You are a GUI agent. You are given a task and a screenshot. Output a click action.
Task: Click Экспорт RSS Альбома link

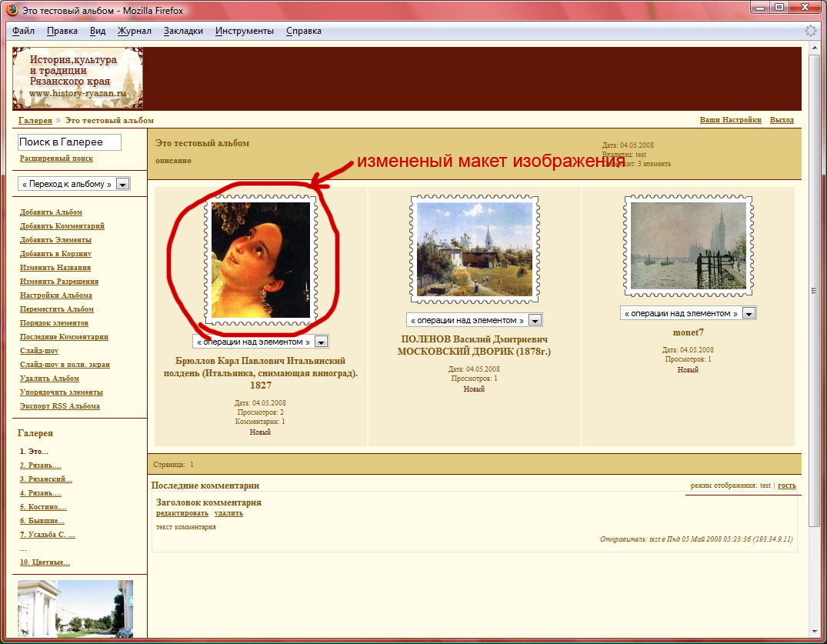coord(60,406)
